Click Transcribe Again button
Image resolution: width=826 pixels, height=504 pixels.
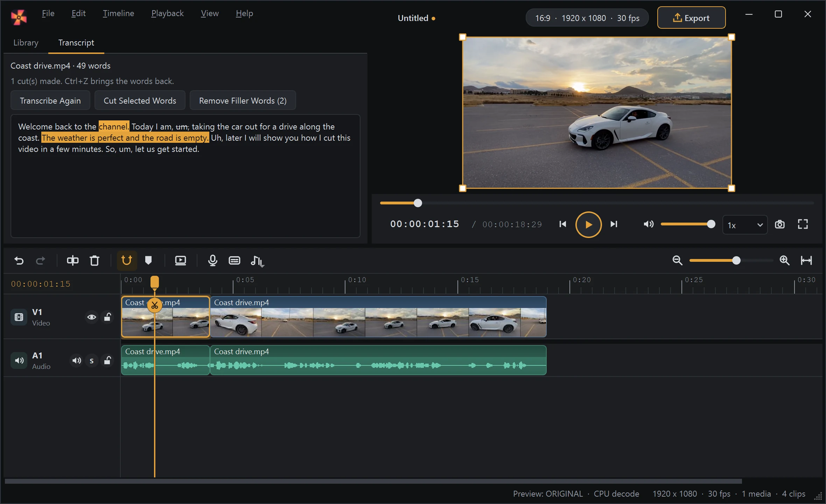tap(50, 100)
